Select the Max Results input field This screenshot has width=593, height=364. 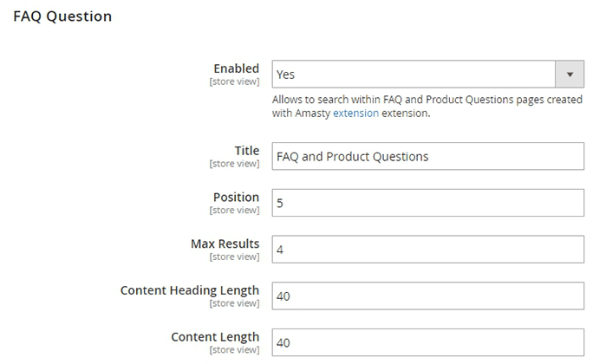[x=427, y=250]
